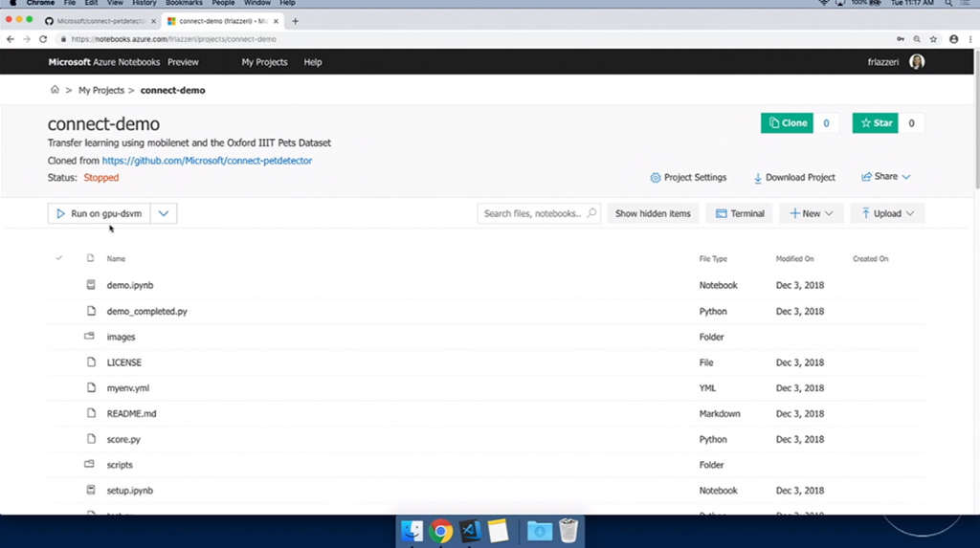Open the LICENSE file name
The height and width of the screenshot is (548, 980).
click(x=123, y=362)
